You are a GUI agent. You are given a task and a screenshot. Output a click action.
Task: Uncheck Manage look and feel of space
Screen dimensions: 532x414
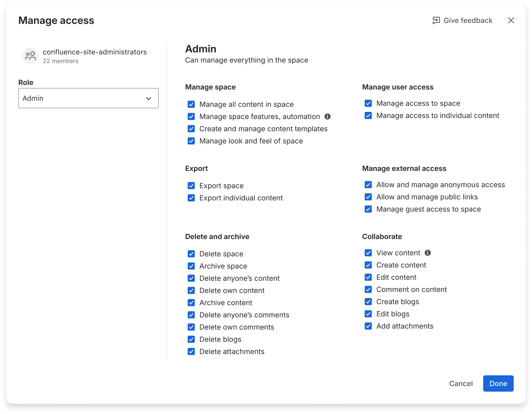[191, 141]
